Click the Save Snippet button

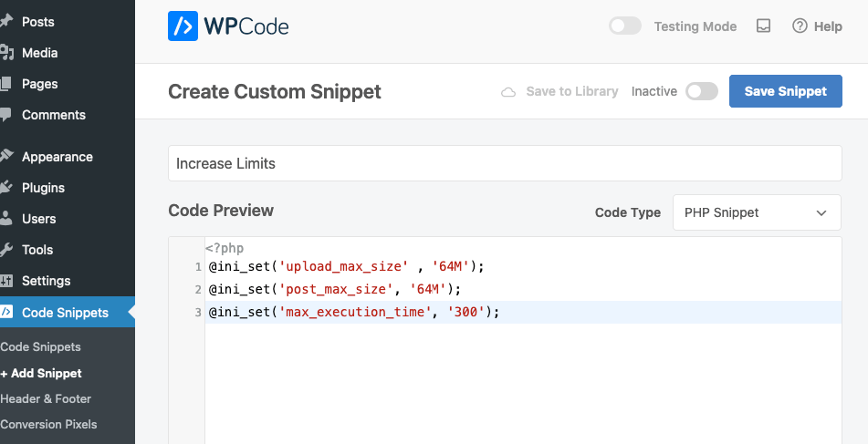point(785,91)
